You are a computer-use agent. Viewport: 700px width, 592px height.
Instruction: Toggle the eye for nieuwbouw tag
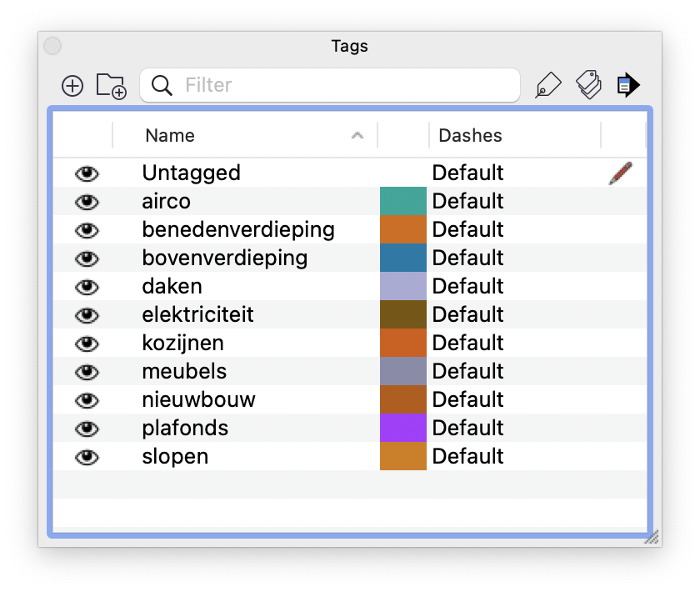pos(87,400)
